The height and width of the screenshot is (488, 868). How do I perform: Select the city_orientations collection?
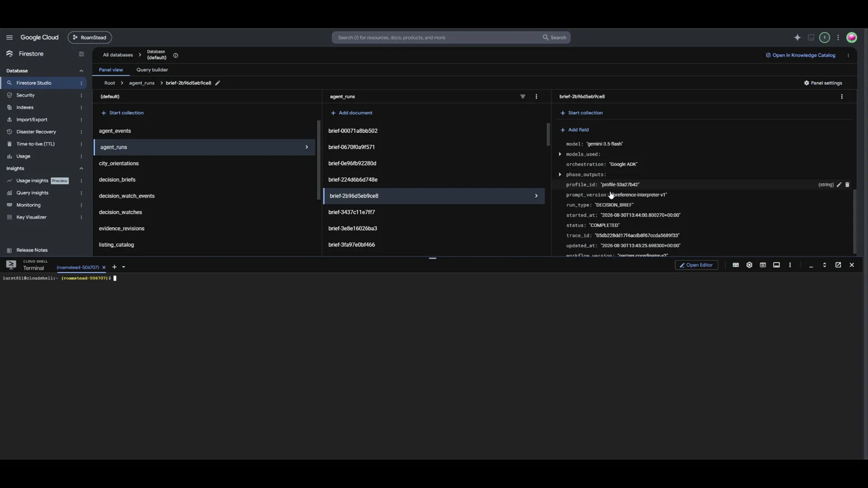click(204, 163)
